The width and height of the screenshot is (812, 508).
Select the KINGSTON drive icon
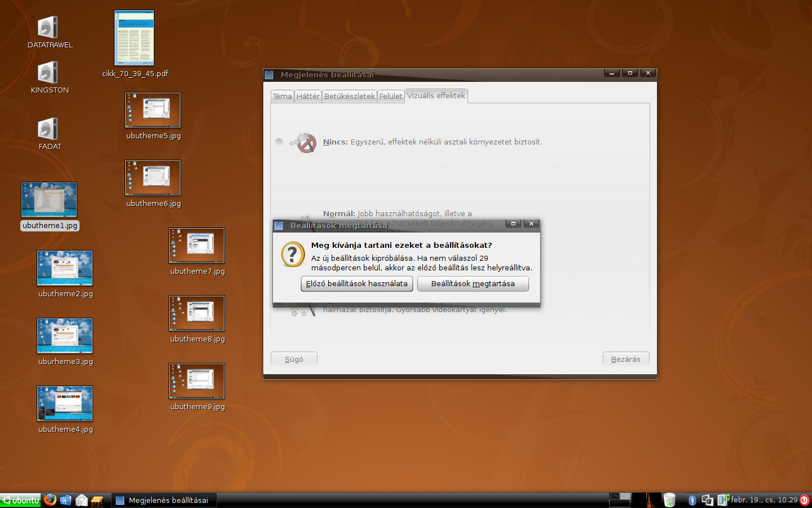pyautogui.click(x=48, y=72)
